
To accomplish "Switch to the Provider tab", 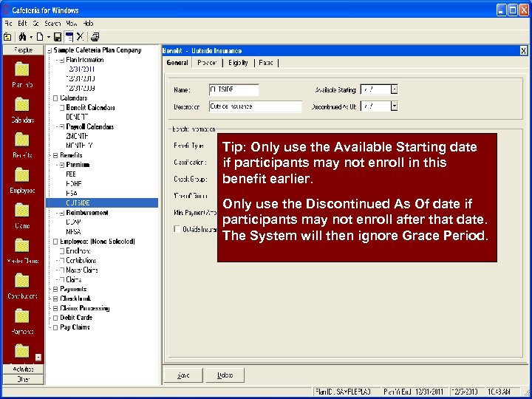I will (207, 63).
